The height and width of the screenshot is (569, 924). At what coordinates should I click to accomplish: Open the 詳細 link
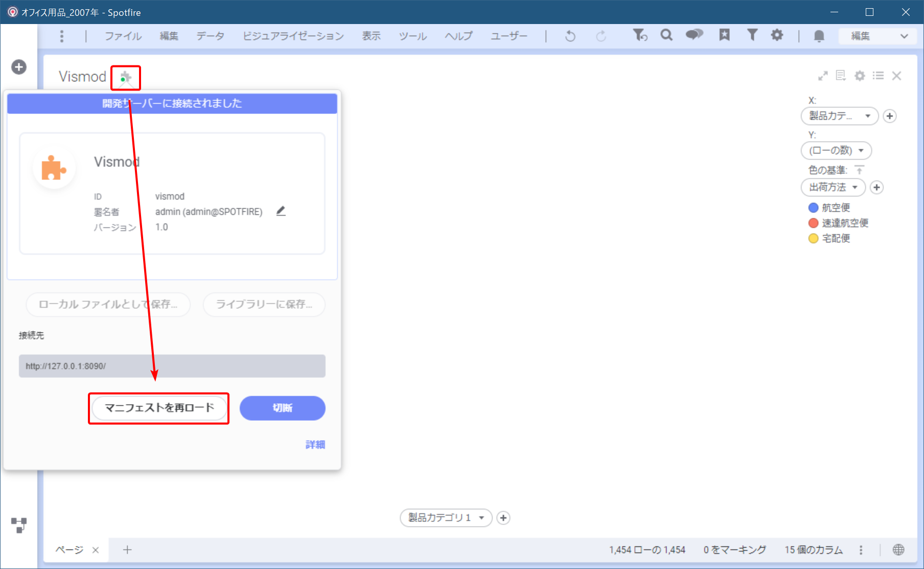(x=315, y=445)
